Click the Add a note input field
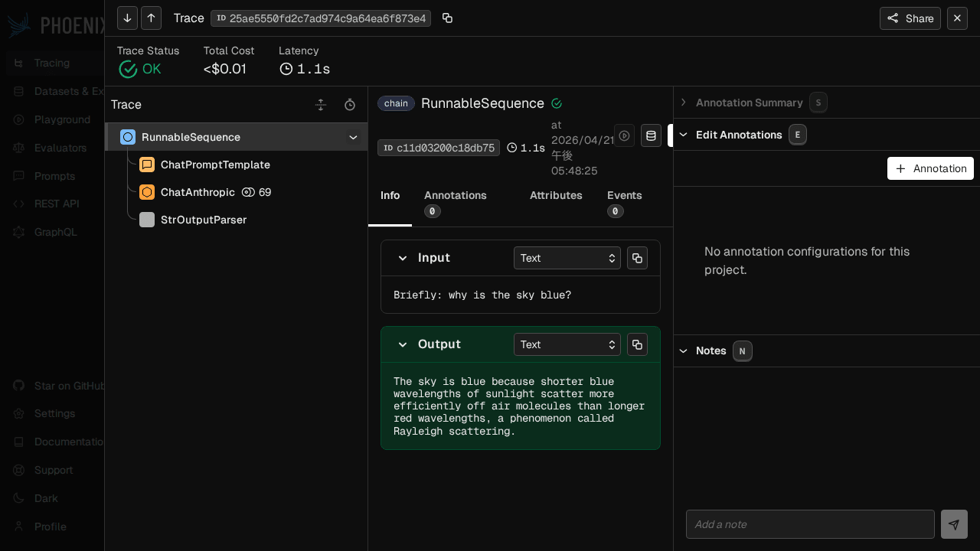Image resolution: width=980 pixels, height=551 pixels. click(810, 524)
